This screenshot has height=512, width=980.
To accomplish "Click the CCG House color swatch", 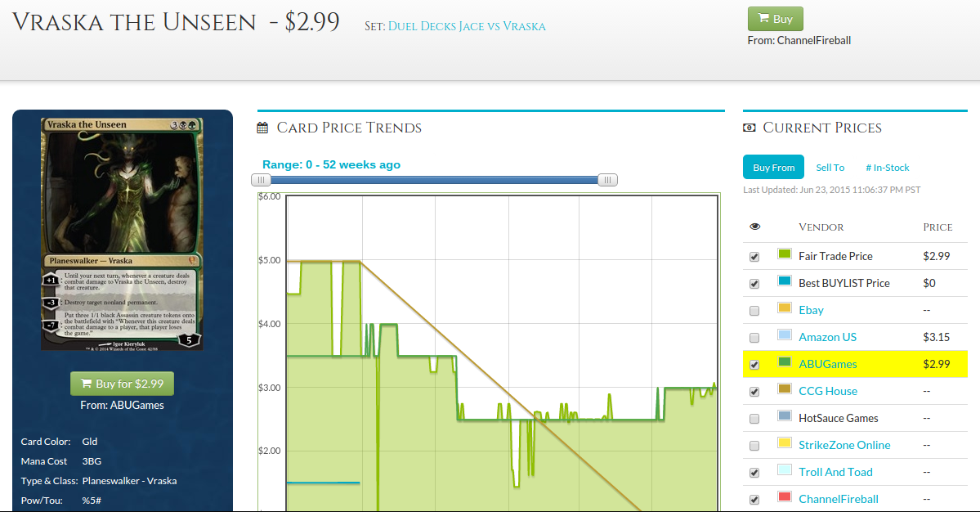I will 785,388.
